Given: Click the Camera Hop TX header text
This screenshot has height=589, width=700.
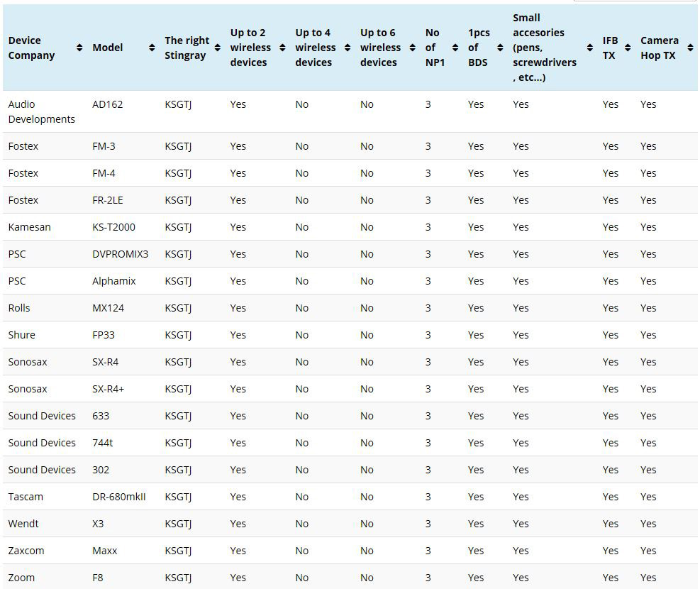Looking at the screenshot, I should [x=660, y=48].
